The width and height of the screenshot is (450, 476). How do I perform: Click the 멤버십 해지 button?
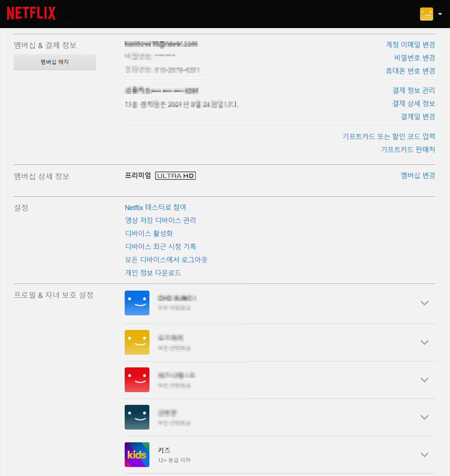[x=55, y=62]
